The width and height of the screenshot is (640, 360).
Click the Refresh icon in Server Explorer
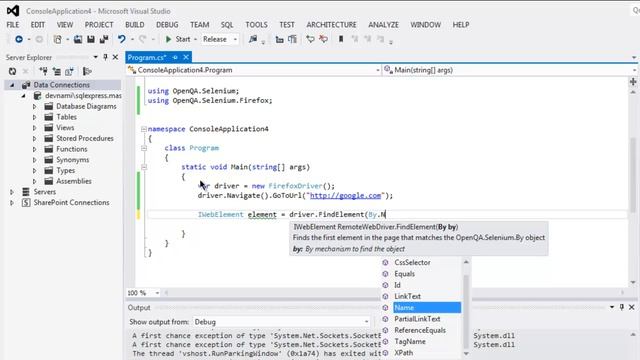click(13, 71)
